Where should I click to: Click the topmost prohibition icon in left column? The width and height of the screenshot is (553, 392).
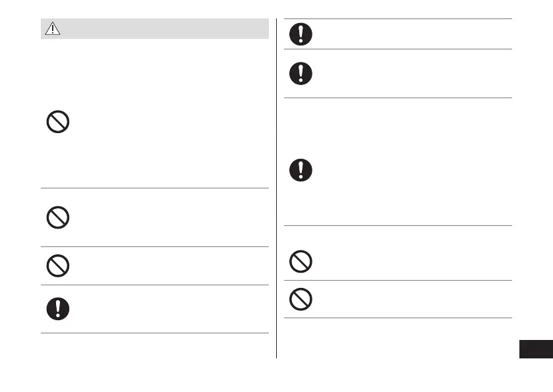click(x=59, y=121)
